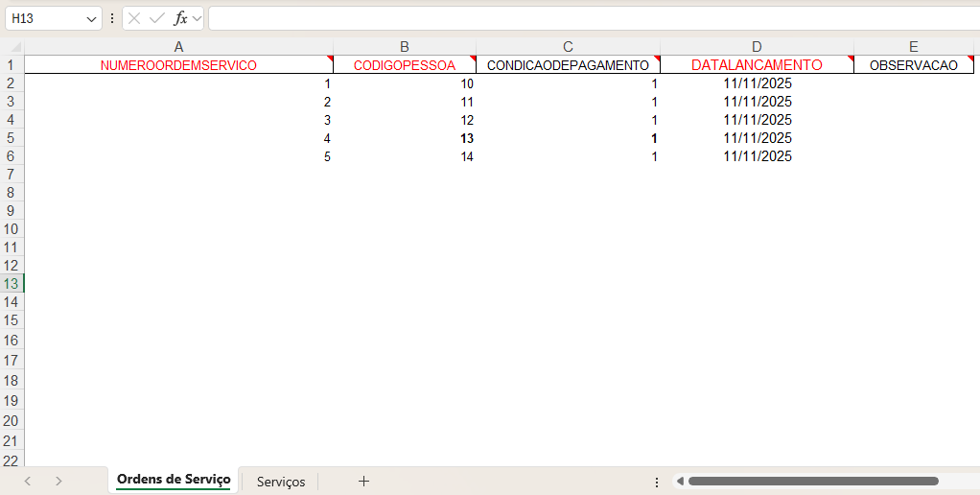Click the previous sheet navigation arrow
Image resolution: width=980 pixels, height=495 pixels.
click(28, 482)
